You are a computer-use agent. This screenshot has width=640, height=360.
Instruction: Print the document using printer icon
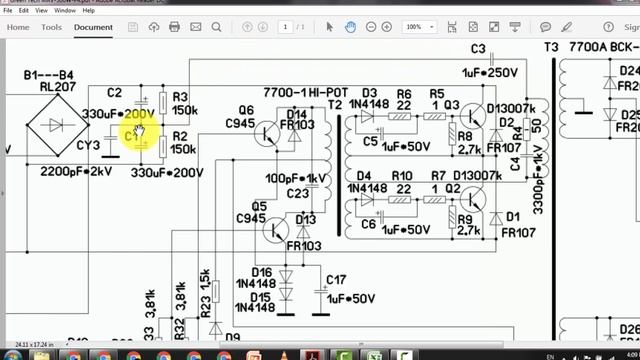(174, 27)
